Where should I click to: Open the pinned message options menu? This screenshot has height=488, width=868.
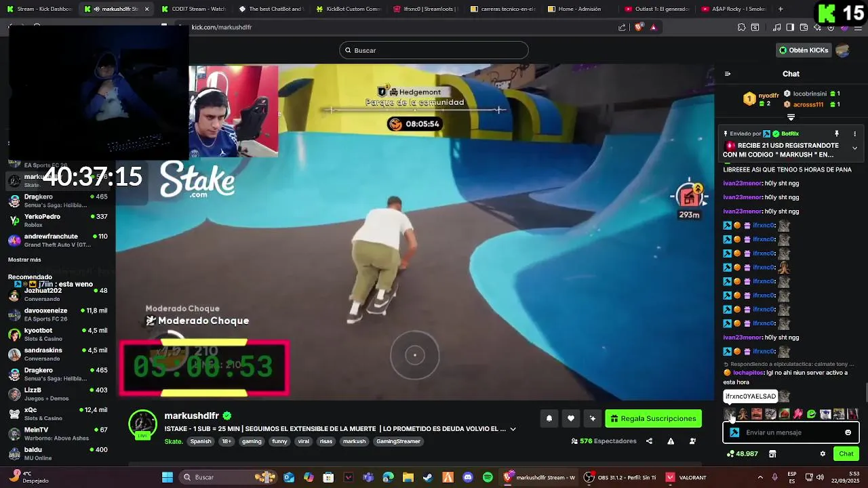click(854, 134)
